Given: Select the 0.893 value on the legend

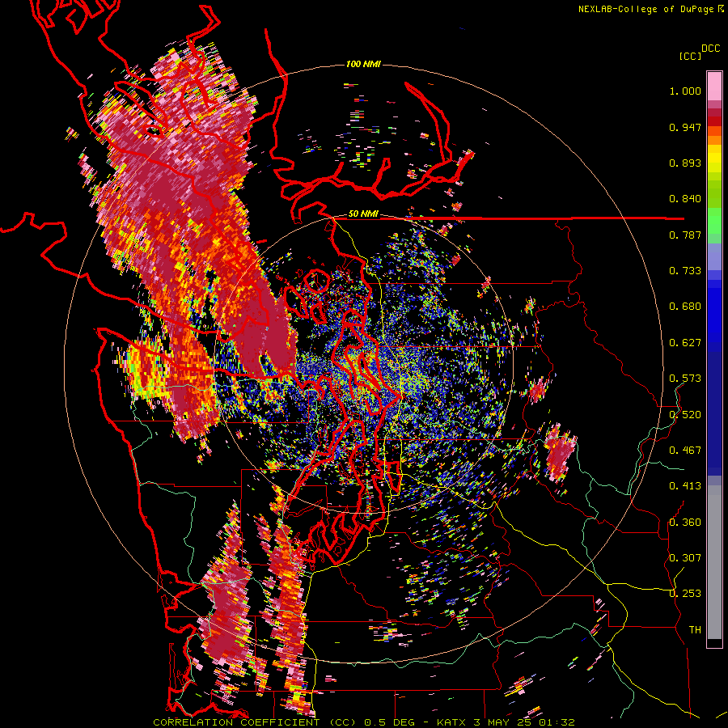Looking at the screenshot, I should (685, 163).
